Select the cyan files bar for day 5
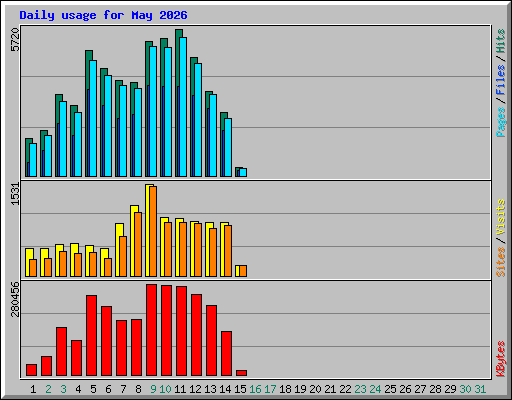Image resolution: width=512 pixels, height=400 pixels. [93, 118]
